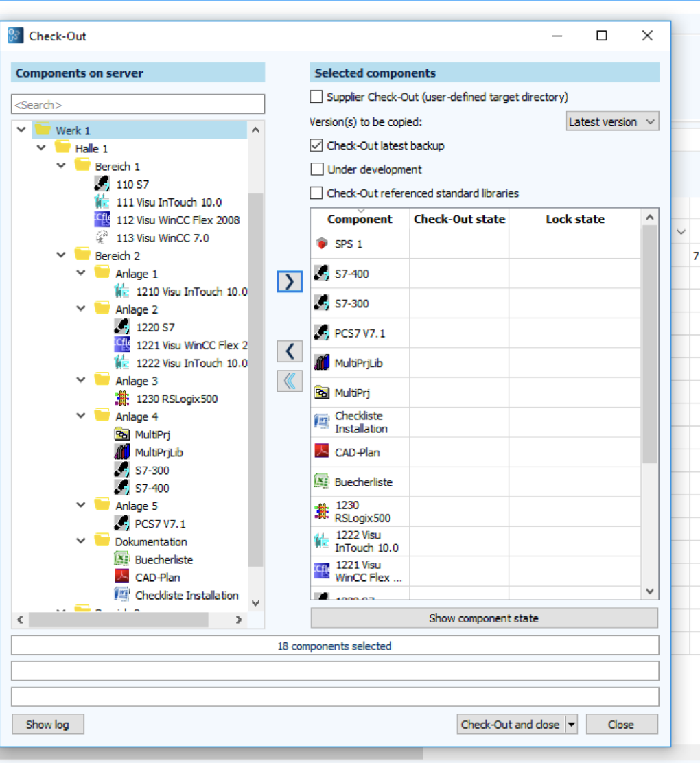Click the 1210 Visu InTouch icon in tree
Image resolution: width=700 pixels, height=763 pixels.
tap(121, 291)
